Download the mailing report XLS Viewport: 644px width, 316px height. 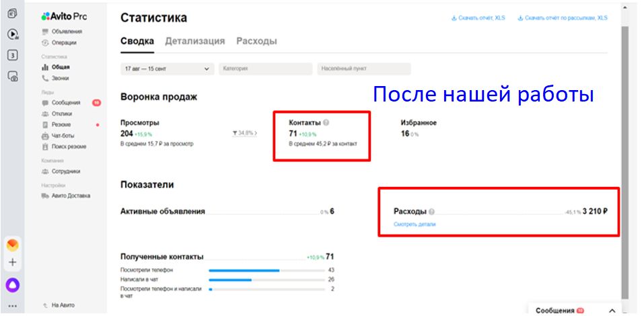(x=563, y=18)
